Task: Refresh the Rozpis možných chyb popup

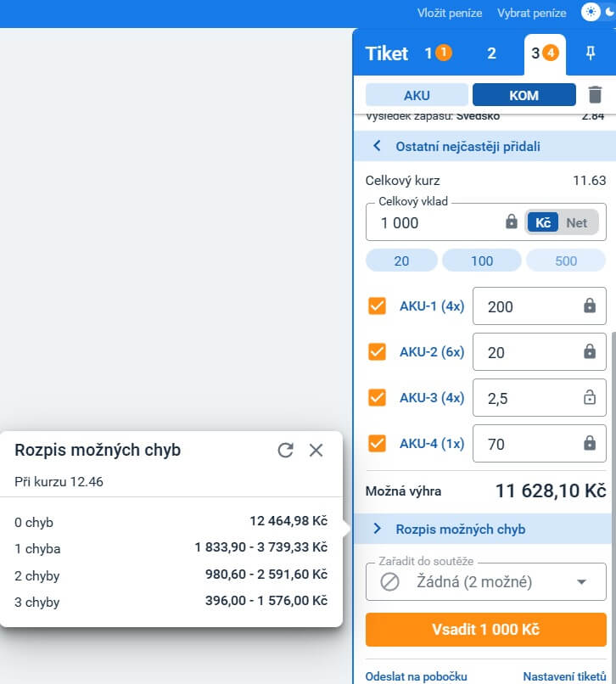Action: tap(286, 450)
